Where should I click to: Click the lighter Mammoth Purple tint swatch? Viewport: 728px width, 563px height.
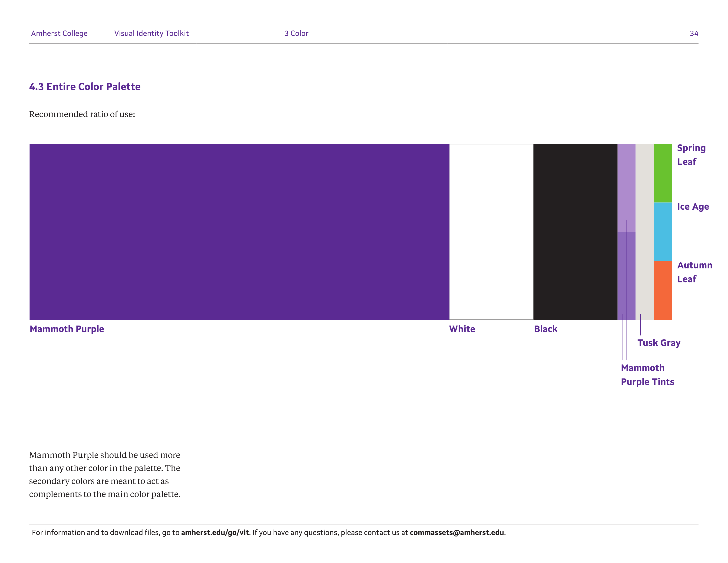[x=626, y=188]
